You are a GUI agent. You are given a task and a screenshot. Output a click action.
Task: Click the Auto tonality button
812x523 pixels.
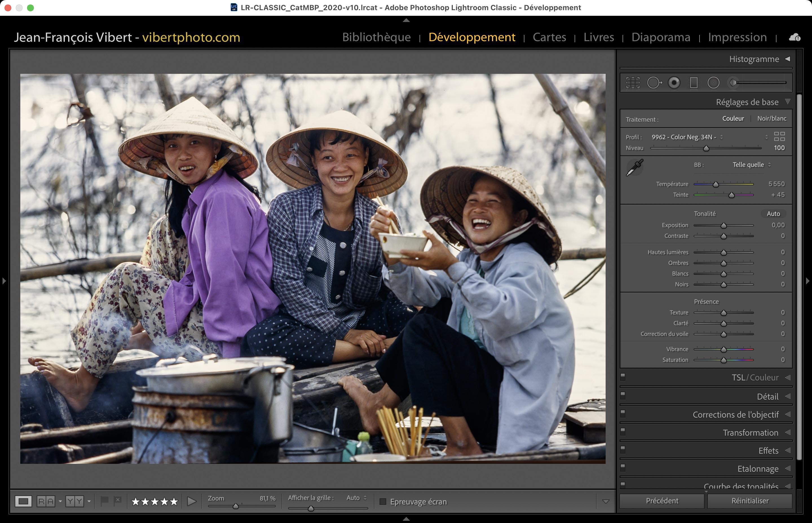(773, 214)
